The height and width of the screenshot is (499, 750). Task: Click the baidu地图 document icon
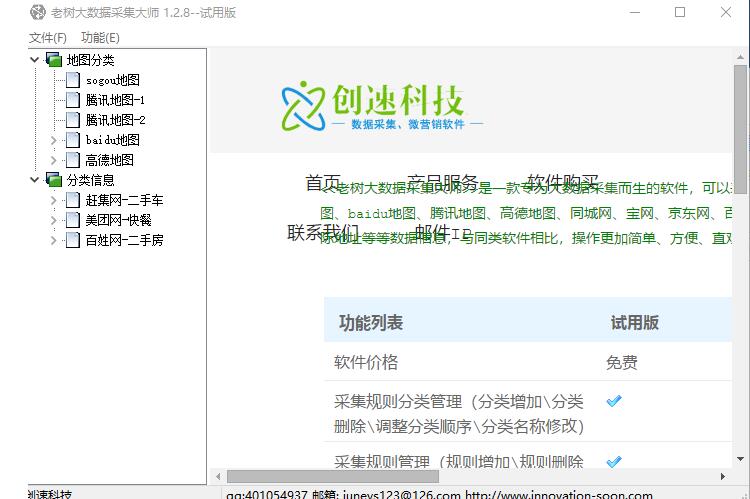pos(73,140)
